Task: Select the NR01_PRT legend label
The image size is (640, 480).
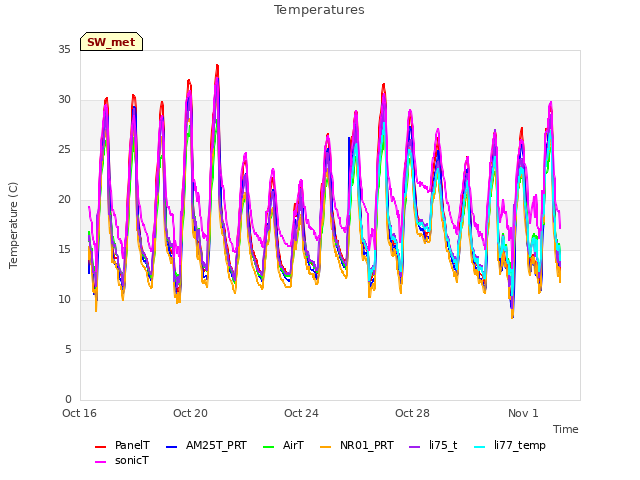Action: pos(367,445)
